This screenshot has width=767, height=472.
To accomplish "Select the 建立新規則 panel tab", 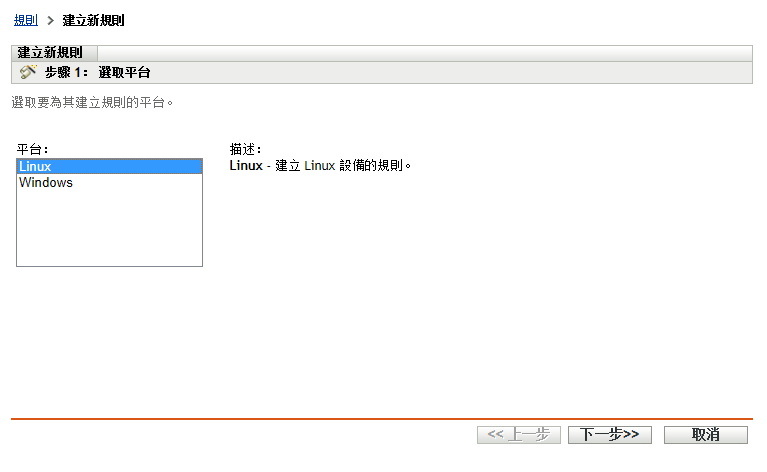I will click(50, 53).
